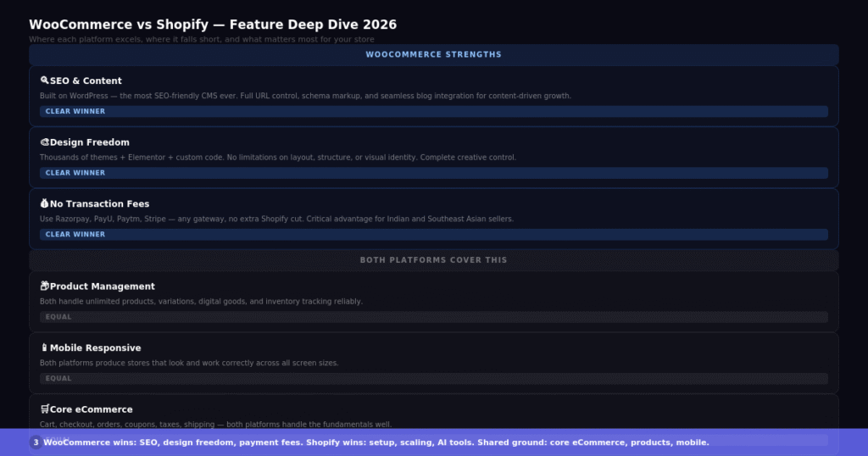Click the Product Management card title
This screenshot has height=456, width=868.
[103, 286]
